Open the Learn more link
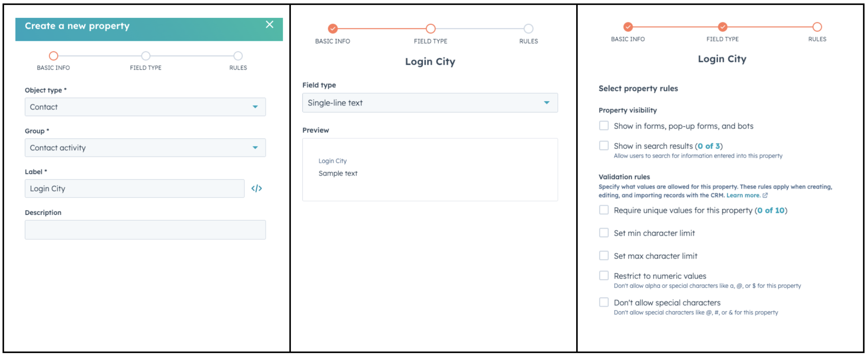This screenshot has height=358, width=868. click(743, 196)
